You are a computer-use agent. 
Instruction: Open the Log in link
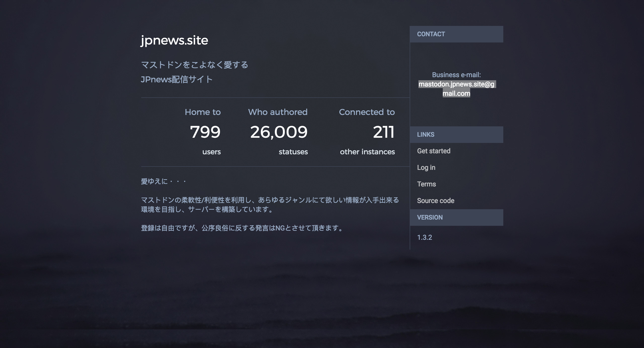click(426, 168)
